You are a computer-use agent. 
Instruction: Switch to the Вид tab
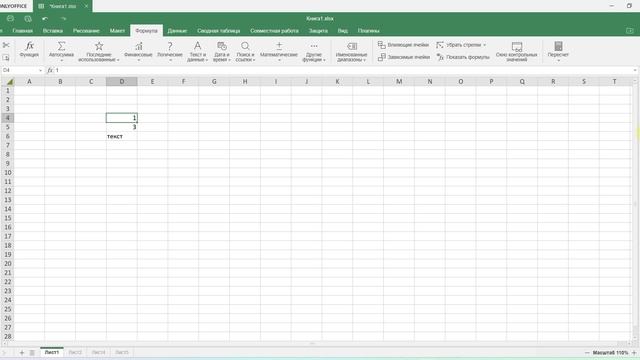pyautogui.click(x=343, y=31)
